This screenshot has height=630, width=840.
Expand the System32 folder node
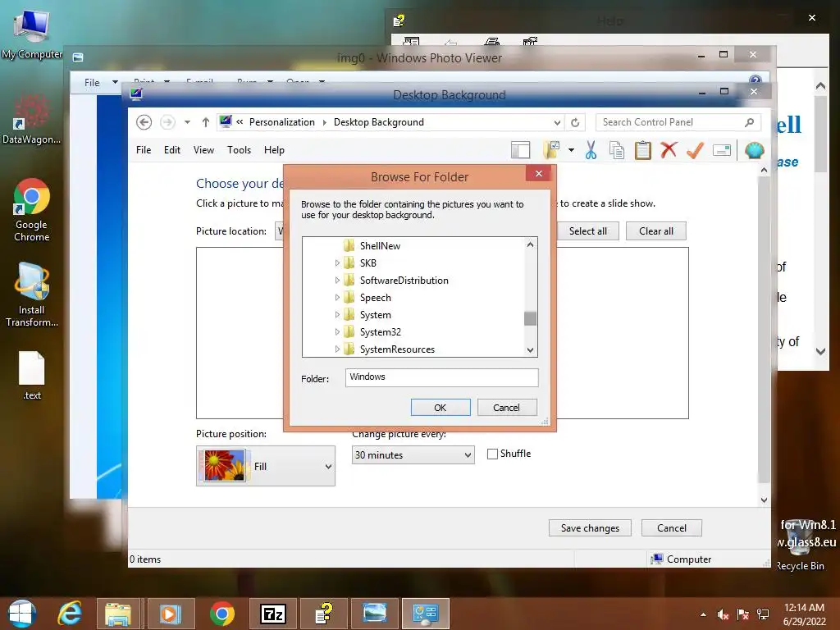coord(337,331)
